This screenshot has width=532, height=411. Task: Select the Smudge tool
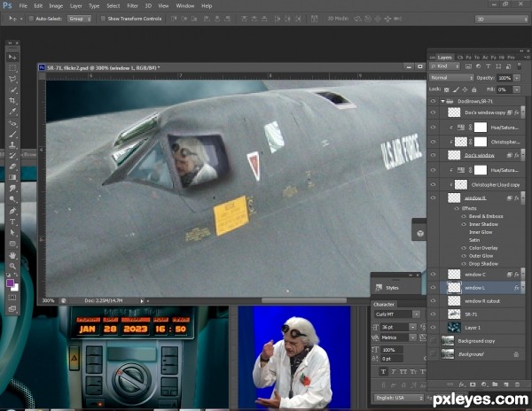(12, 188)
